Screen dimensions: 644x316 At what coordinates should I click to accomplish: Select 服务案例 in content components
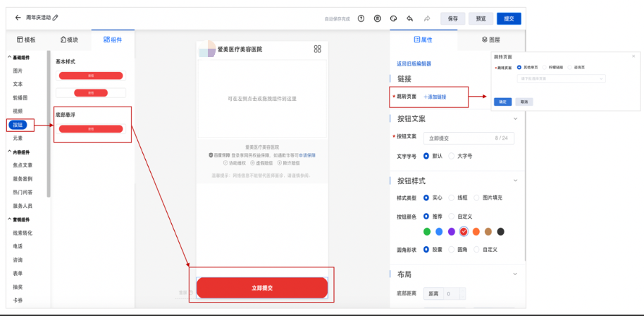(23, 179)
